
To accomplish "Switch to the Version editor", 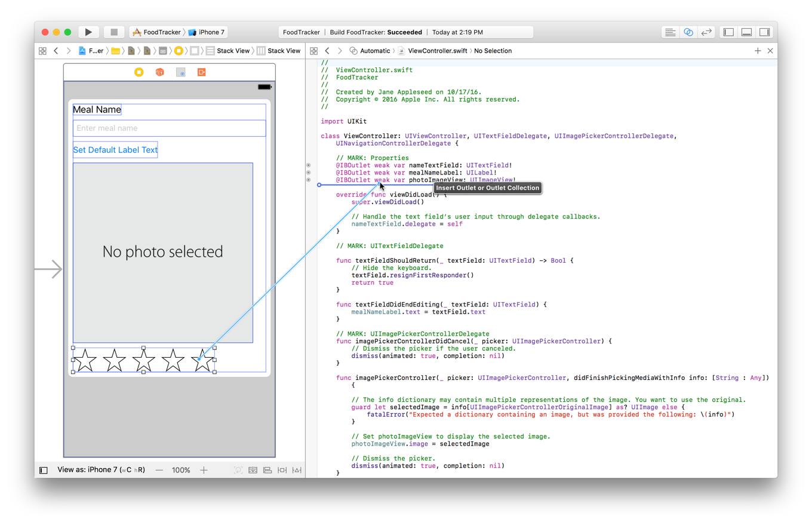I will click(706, 32).
